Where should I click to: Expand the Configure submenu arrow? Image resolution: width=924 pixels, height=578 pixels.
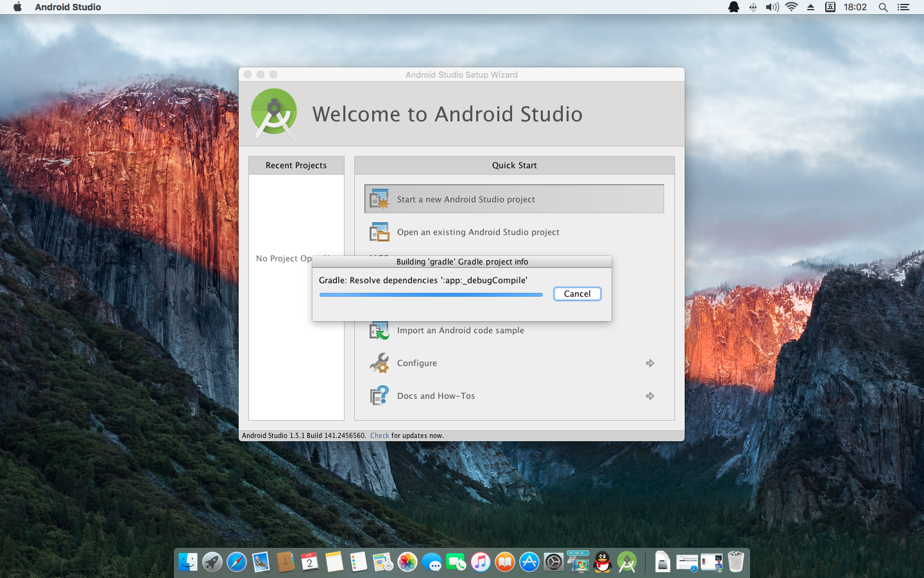point(650,363)
